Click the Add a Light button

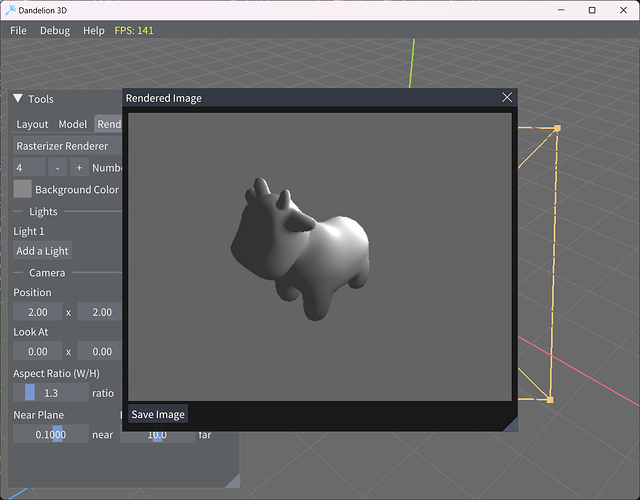[x=42, y=251]
